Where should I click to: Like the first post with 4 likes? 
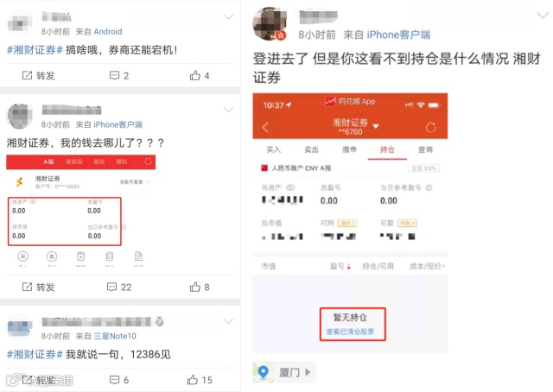[200, 75]
